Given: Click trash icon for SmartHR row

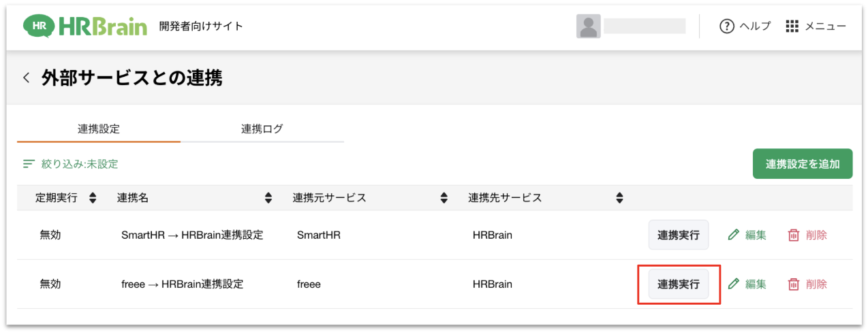Looking at the screenshot, I should (794, 235).
